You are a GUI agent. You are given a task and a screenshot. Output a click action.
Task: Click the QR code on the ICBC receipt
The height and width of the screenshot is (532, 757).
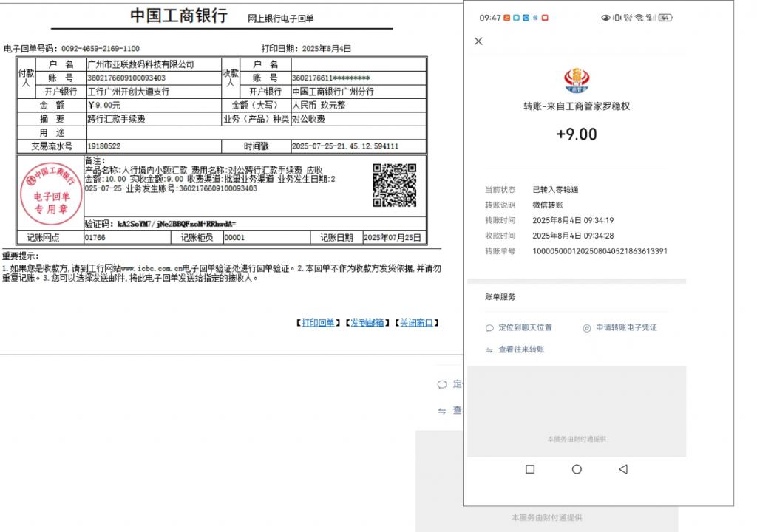click(x=394, y=185)
